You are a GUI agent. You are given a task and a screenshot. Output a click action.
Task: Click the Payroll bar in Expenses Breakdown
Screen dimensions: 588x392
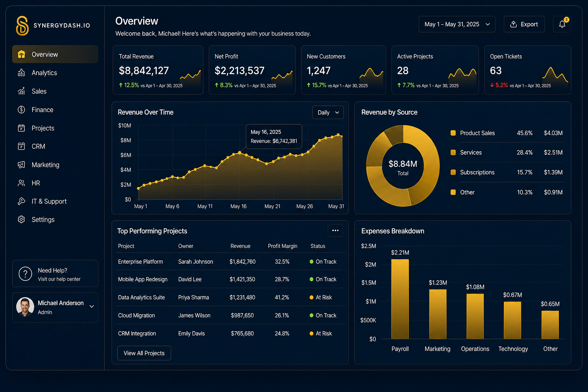point(400,299)
